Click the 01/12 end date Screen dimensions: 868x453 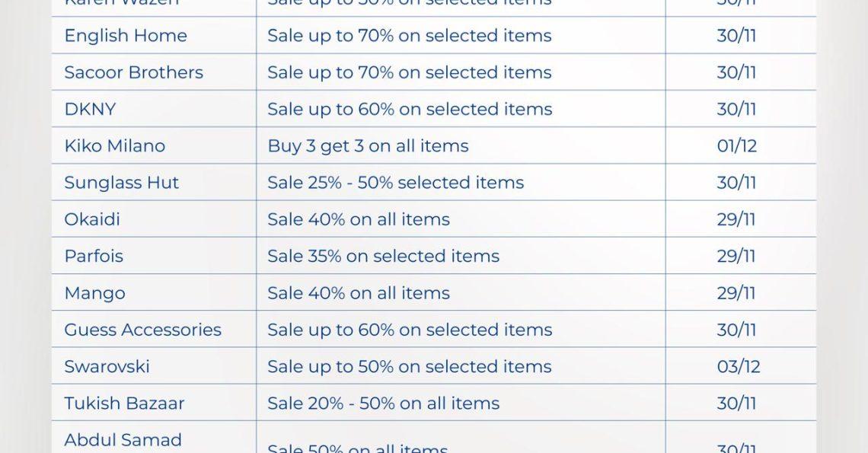736,145
